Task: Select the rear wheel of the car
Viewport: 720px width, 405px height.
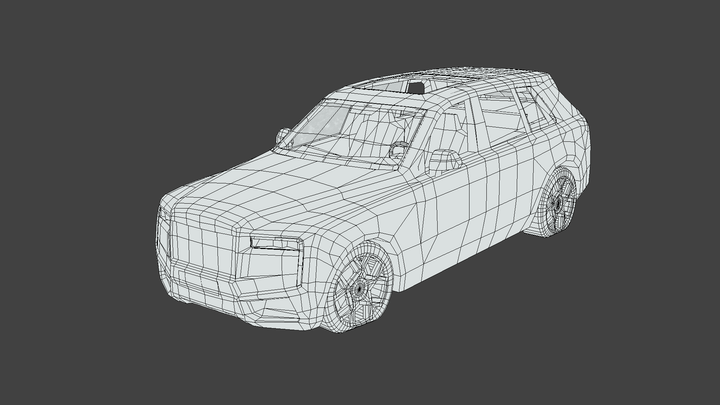Action: (x=557, y=203)
